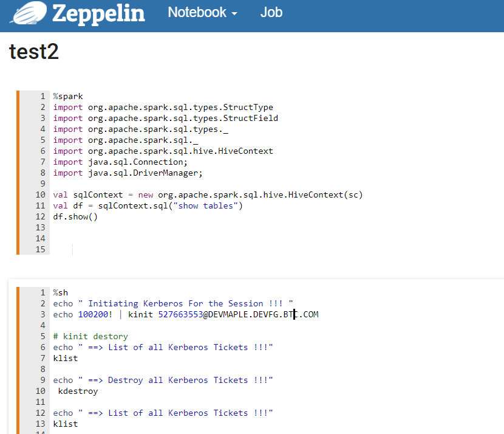
Task: Click the klist command on line 7
Action: pyautogui.click(x=64, y=358)
